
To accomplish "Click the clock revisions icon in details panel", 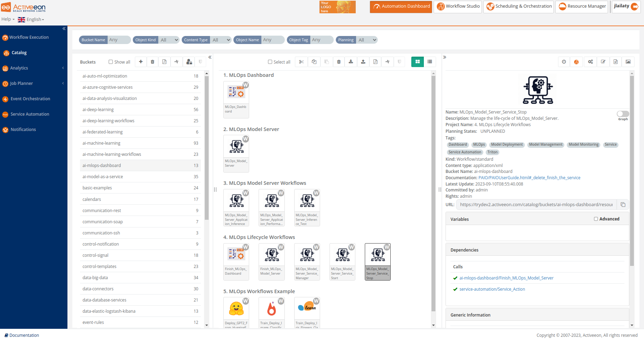I will click(x=564, y=62).
